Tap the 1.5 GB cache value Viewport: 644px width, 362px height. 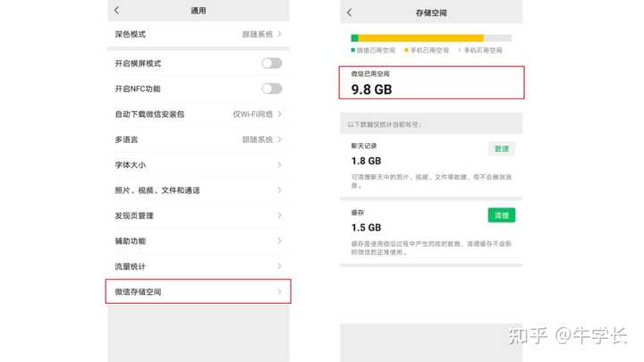(x=367, y=227)
